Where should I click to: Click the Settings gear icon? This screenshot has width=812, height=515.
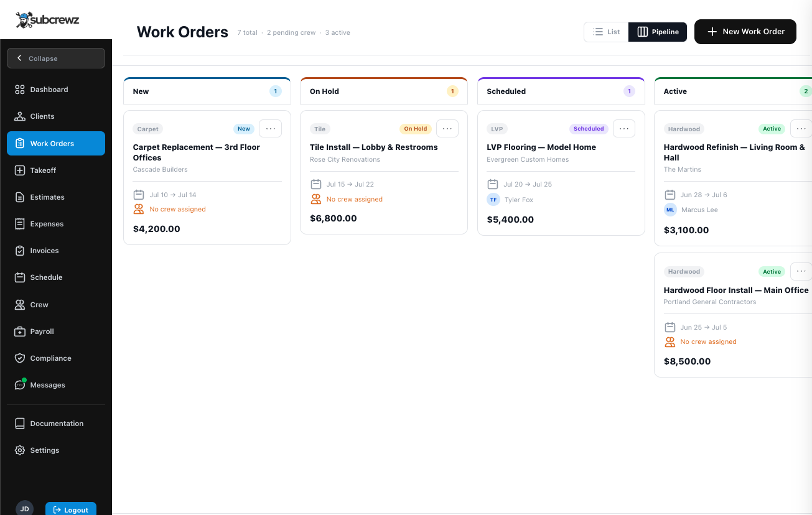(x=20, y=450)
